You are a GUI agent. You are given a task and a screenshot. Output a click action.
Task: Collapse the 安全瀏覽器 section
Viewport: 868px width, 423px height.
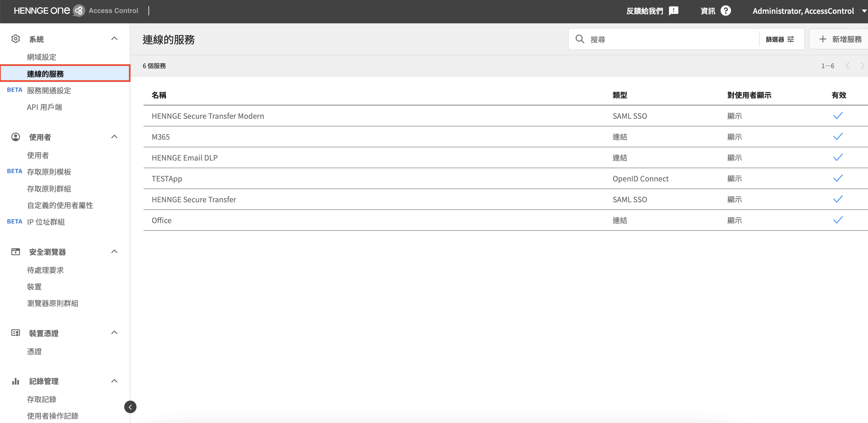(114, 252)
